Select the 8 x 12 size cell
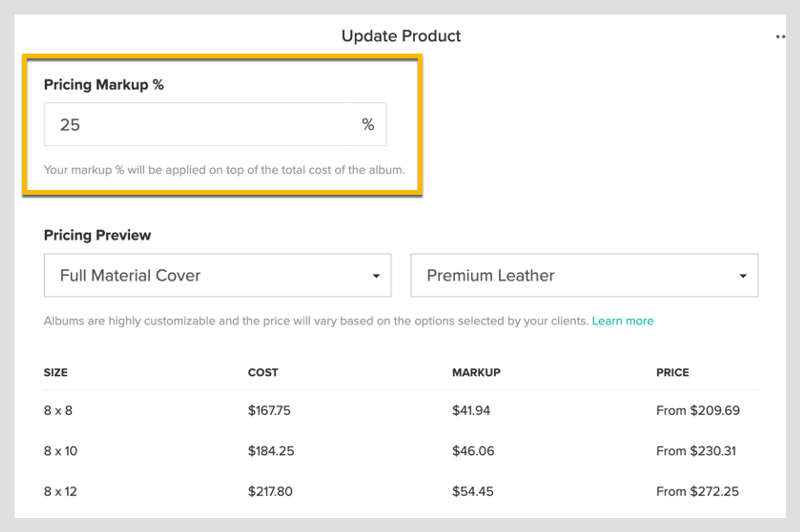 [x=61, y=491]
